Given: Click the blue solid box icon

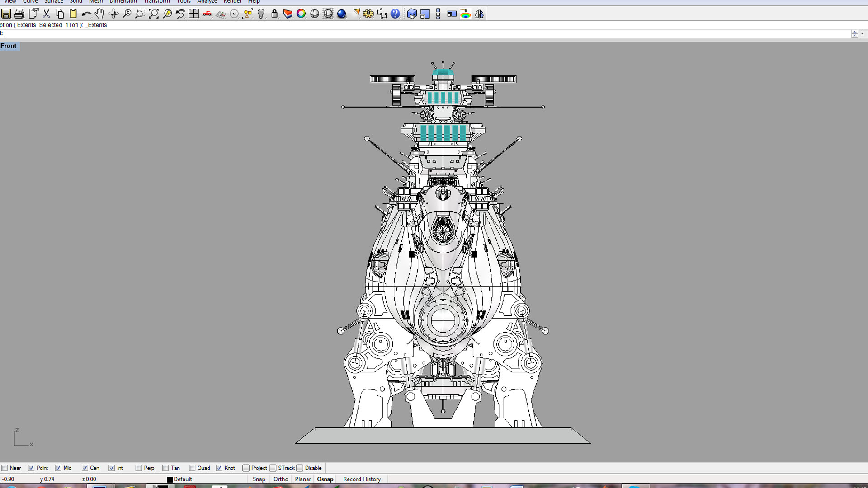Looking at the screenshot, I should 412,14.
